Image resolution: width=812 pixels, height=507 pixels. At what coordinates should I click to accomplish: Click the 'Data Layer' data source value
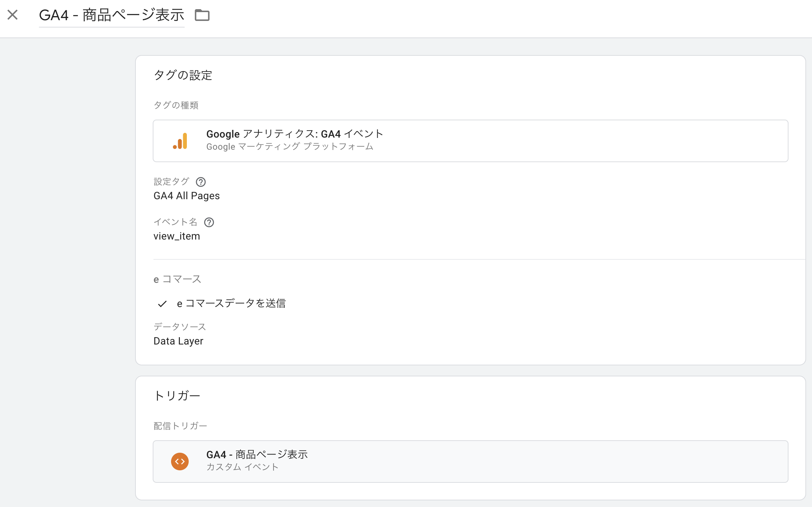[x=178, y=341]
